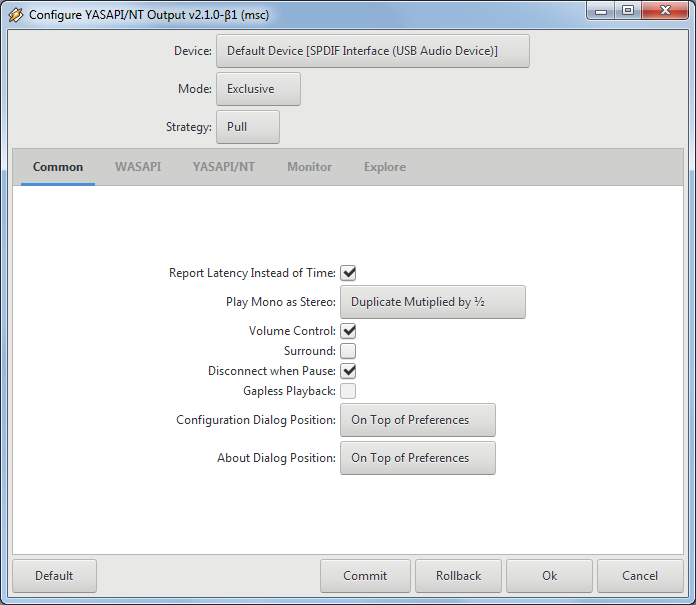Disable the Volume Control checkbox

click(348, 331)
